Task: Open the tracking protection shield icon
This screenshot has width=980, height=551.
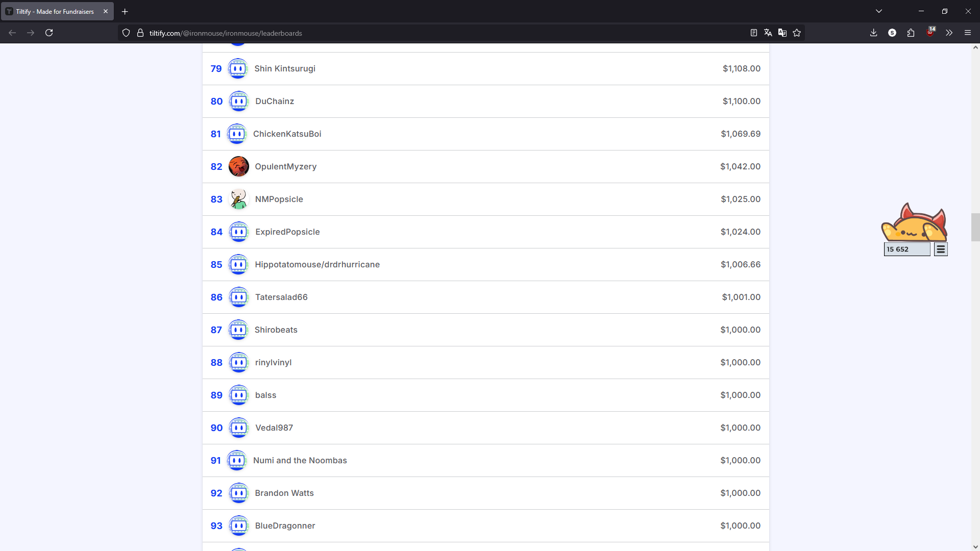Action: tap(126, 33)
